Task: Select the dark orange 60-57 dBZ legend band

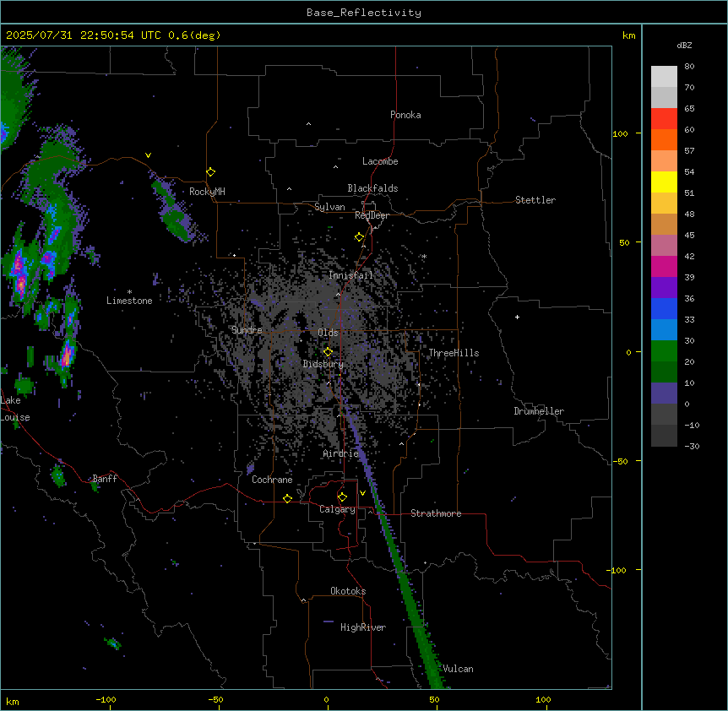Action: pos(664,139)
